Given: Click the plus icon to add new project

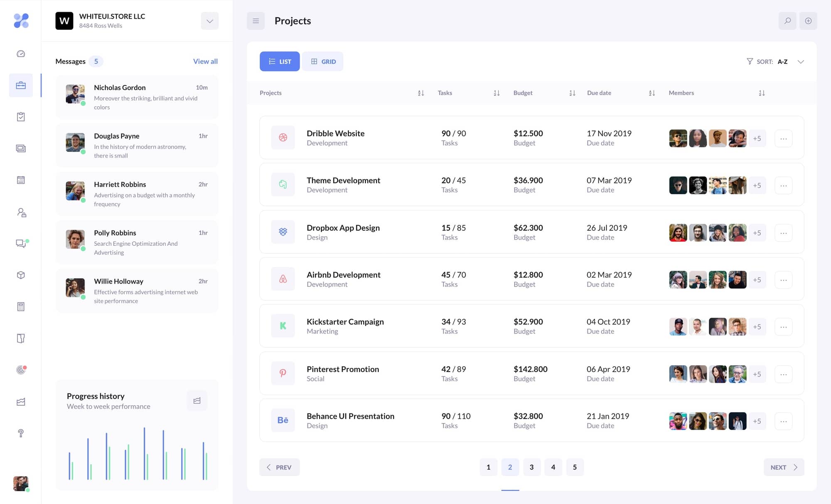Looking at the screenshot, I should coord(808,20).
